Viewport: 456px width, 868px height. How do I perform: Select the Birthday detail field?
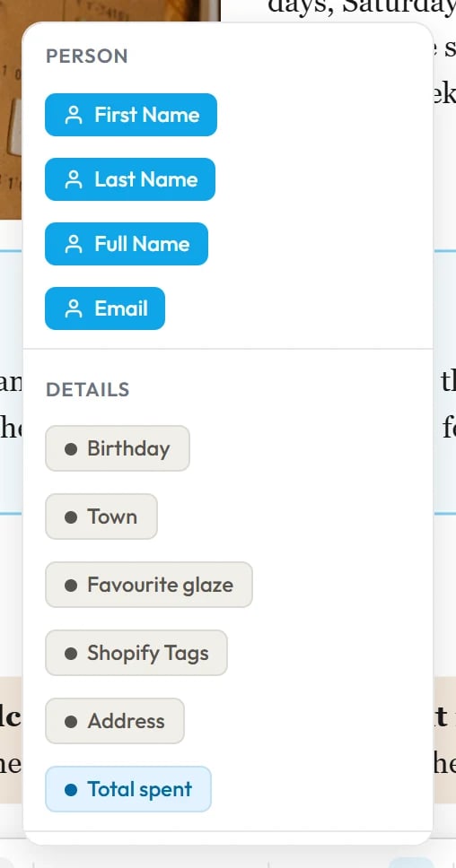(118, 448)
